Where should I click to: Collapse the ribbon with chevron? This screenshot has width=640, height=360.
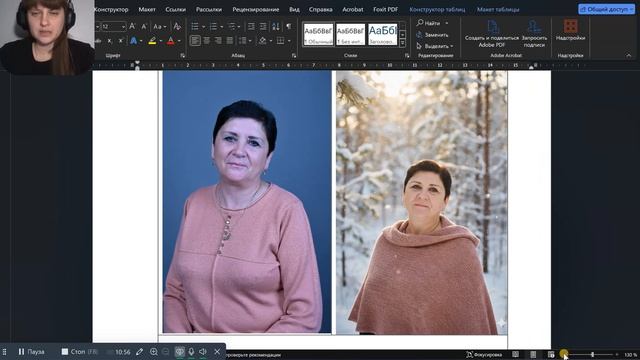pos(629,56)
